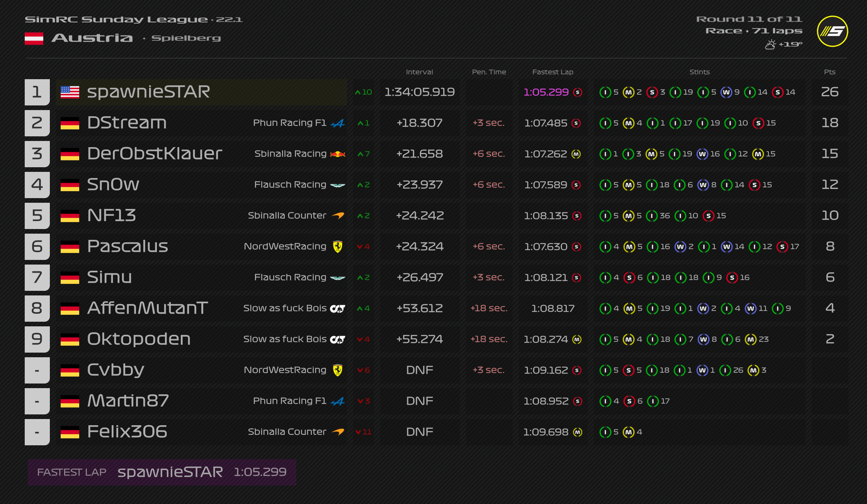The image size is (867, 504).
Task: Click team name Phun Racing F1 for Martin87
Action: click(289, 401)
